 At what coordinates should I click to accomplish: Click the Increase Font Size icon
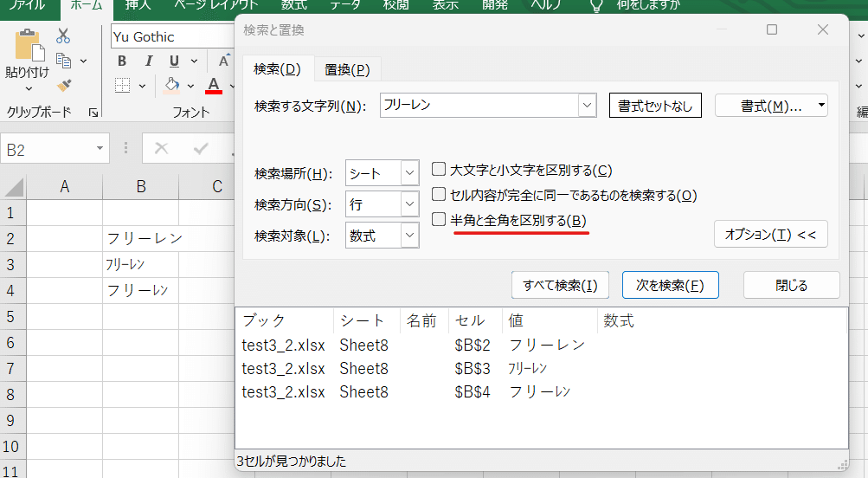pyautogui.click(x=223, y=61)
